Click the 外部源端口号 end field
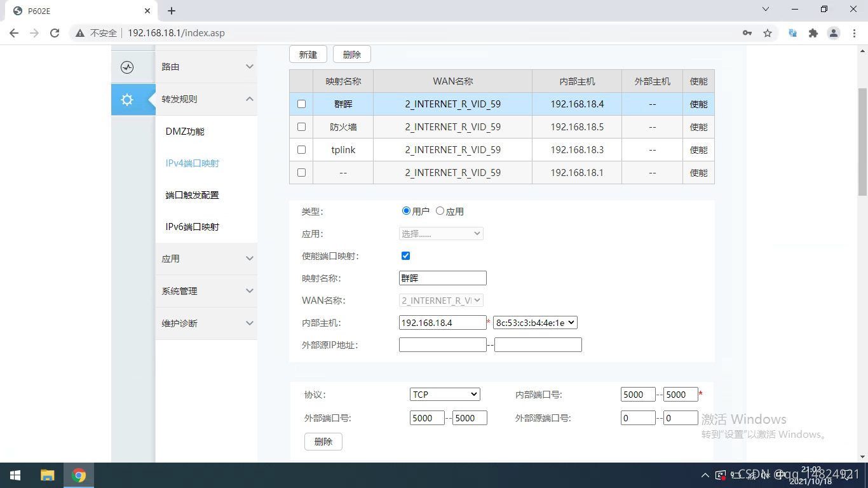Image resolution: width=868 pixels, height=488 pixels. [x=681, y=418]
